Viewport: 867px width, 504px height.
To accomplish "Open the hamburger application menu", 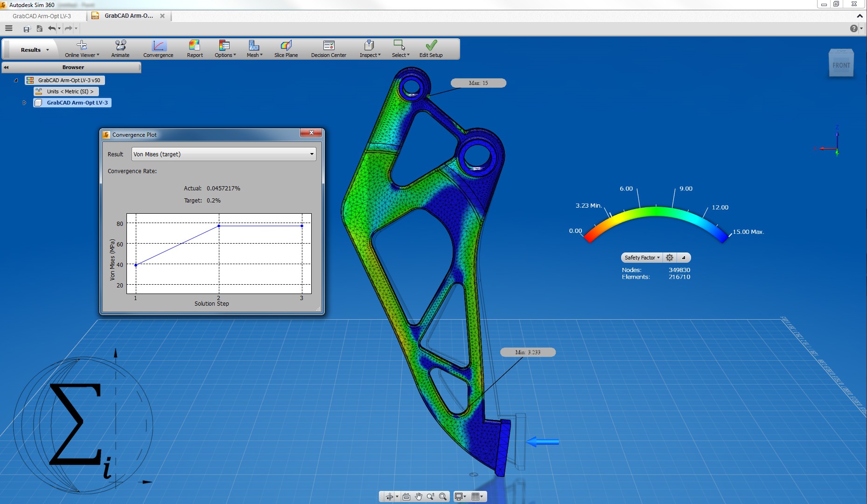I will coord(8,28).
